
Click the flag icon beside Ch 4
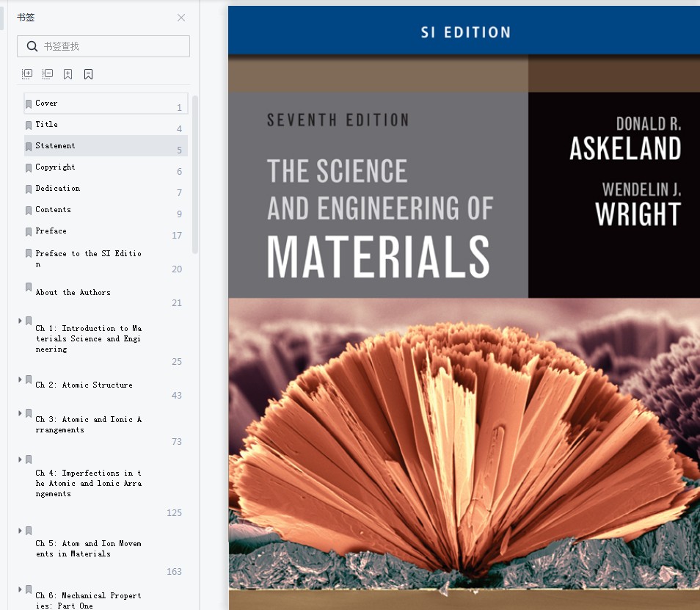[29, 459]
